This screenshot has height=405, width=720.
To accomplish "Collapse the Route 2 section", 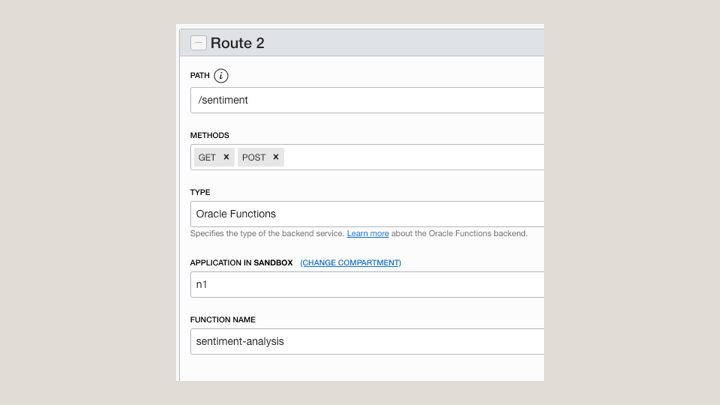I will pos(198,43).
